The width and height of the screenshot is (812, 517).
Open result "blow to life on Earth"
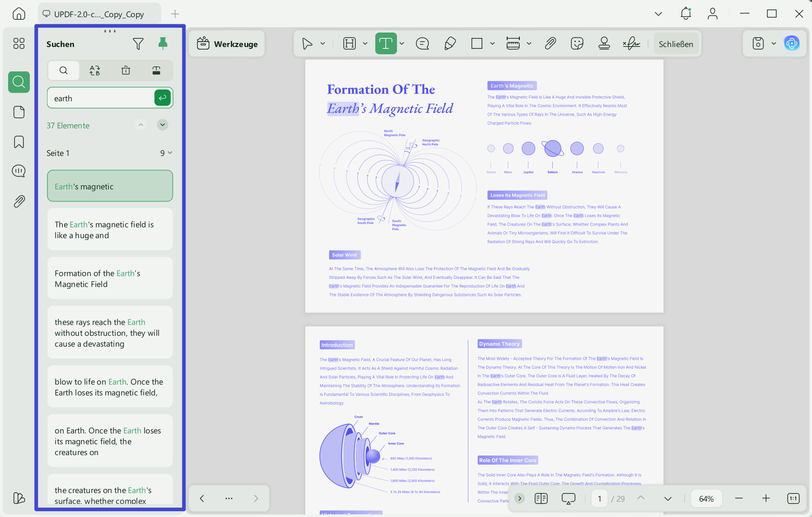coord(110,386)
